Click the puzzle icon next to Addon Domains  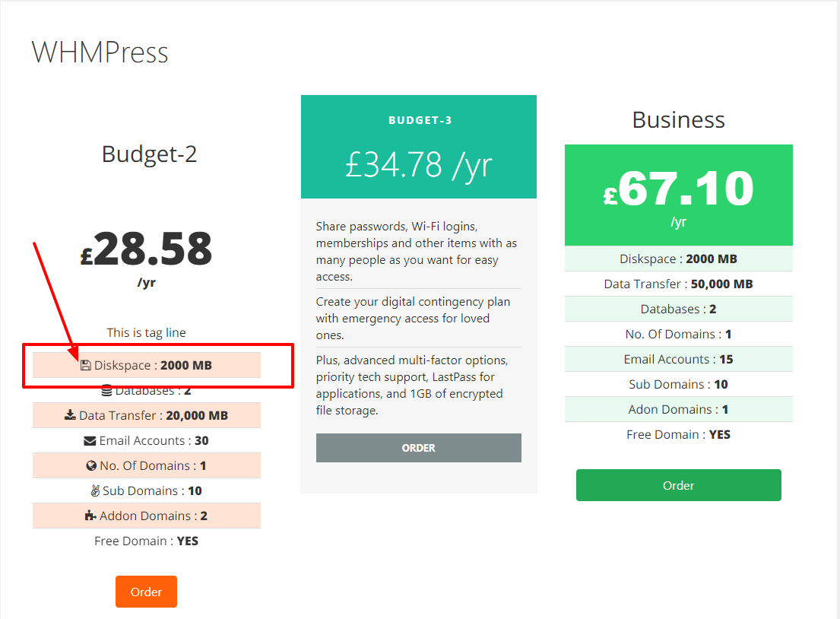(x=90, y=516)
